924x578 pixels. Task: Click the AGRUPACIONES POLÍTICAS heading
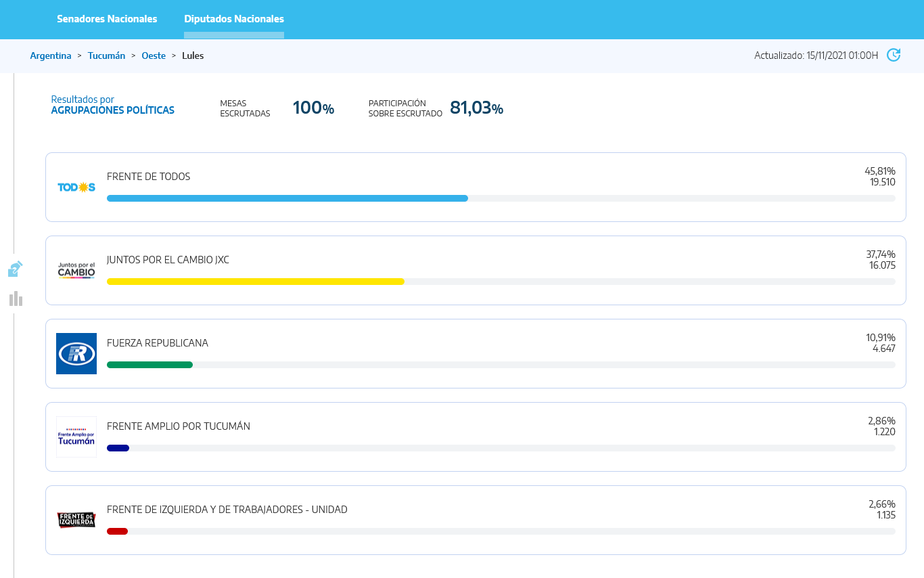[x=113, y=110]
